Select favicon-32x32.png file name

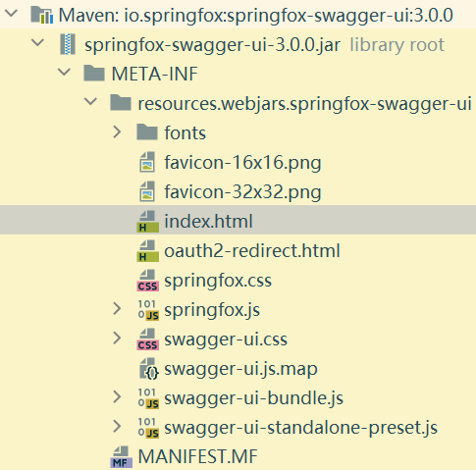tap(242, 192)
